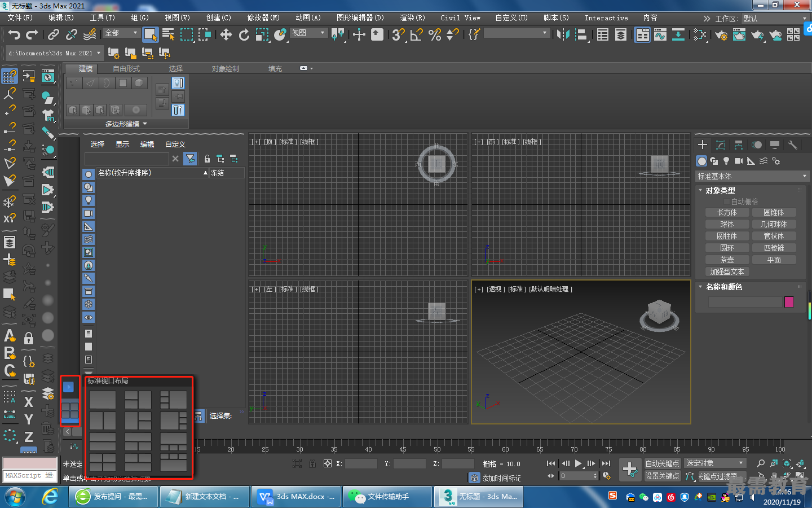Select the Select and Link tool
The width and height of the screenshot is (812, 508).
pyautogui.click(x=54, y=35)
